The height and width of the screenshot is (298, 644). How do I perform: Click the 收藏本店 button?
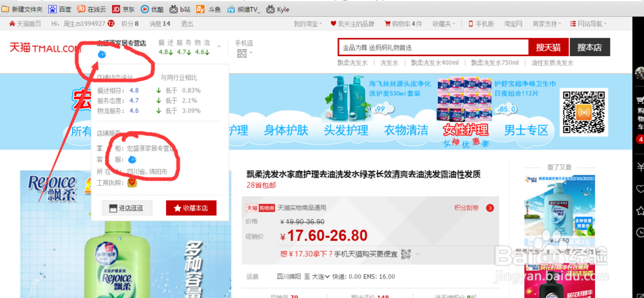click(x=191, y=208)
